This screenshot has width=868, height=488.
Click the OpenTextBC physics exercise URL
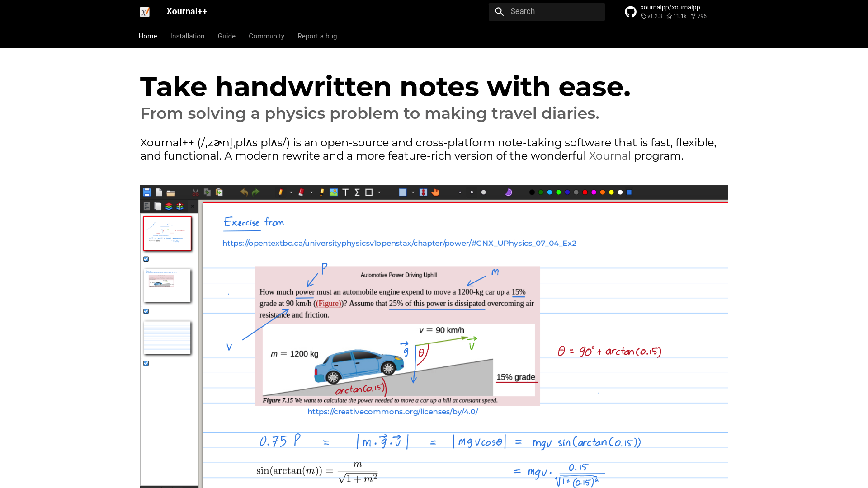click(x=400, y=243)
